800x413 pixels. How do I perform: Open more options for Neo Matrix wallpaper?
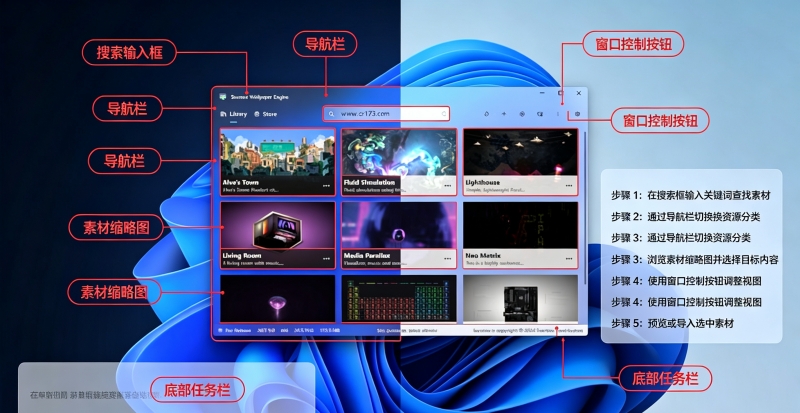pos(569,259)
